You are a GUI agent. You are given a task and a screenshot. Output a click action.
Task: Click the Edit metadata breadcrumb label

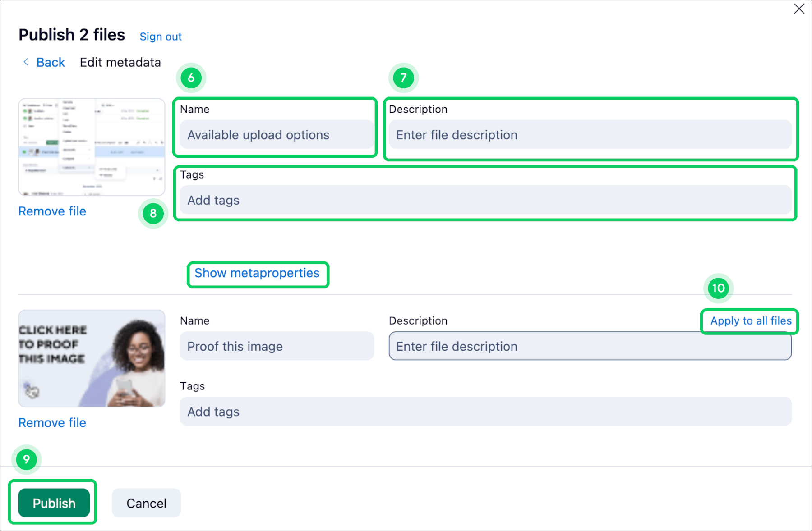[120, 62]
